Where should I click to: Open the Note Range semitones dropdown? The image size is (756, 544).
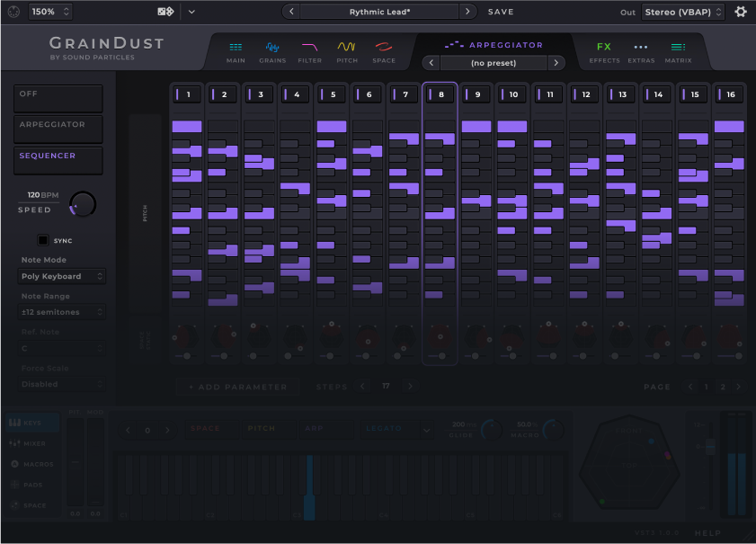61,312
